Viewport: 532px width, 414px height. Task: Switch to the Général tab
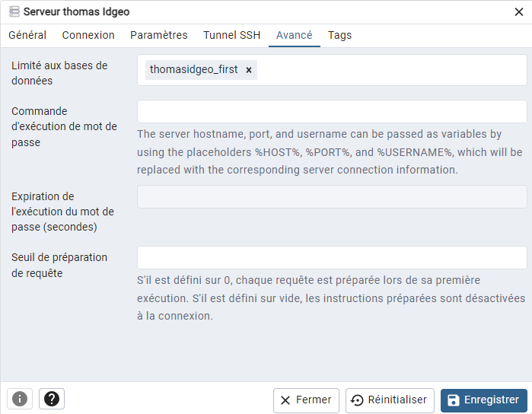(27, 35)
